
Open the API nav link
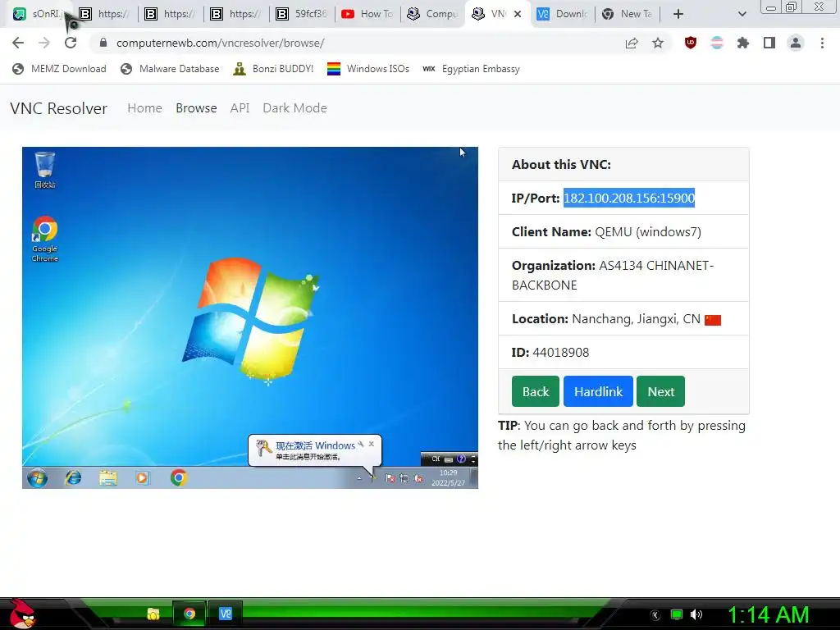click(x=240, y=108)
